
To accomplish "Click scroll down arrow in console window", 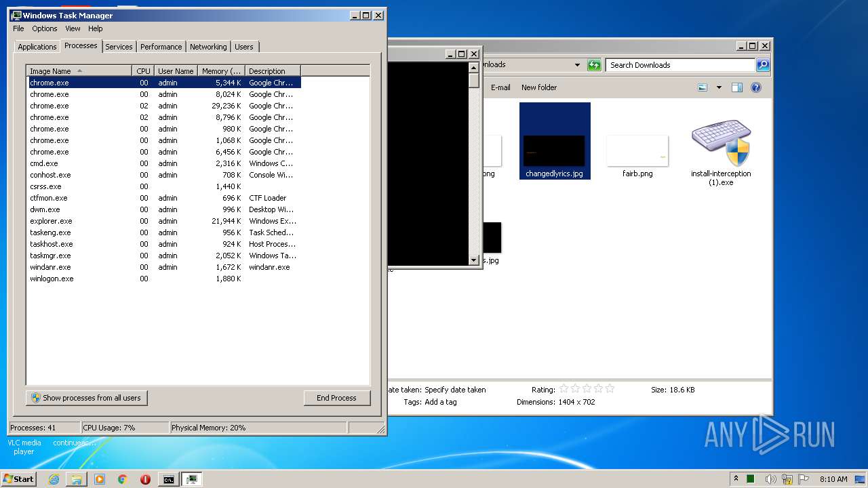I will pos(473,260).
